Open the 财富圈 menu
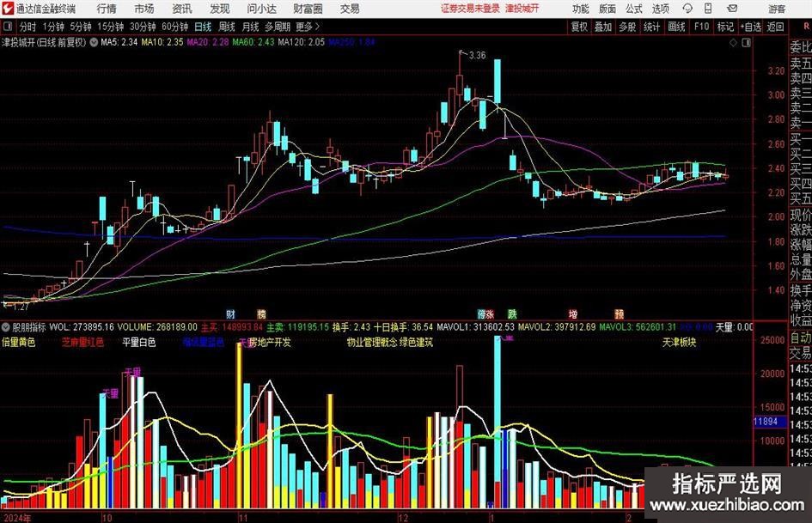Screen dimensions: 812x523 (x=308, y=9)
